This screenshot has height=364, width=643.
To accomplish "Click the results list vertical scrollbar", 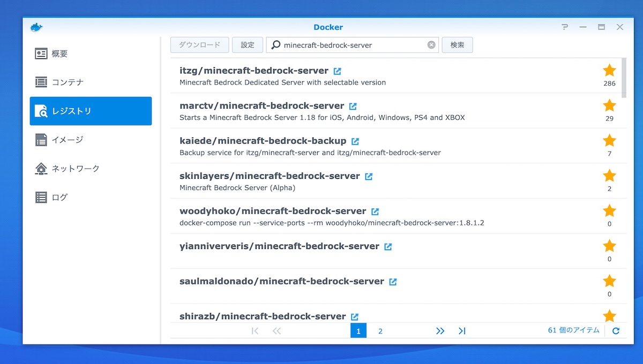I will coord(624,78).
